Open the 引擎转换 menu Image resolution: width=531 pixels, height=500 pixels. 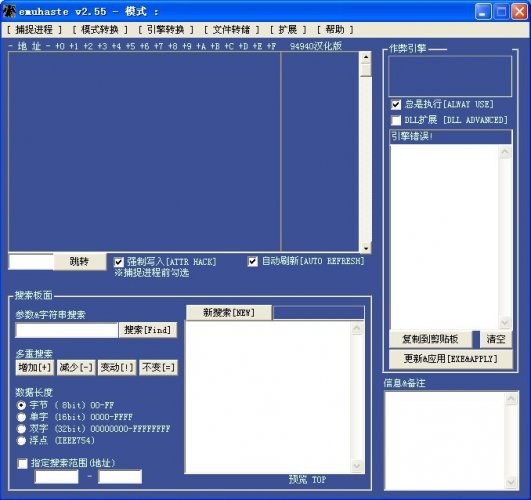[x=166, y=30]
